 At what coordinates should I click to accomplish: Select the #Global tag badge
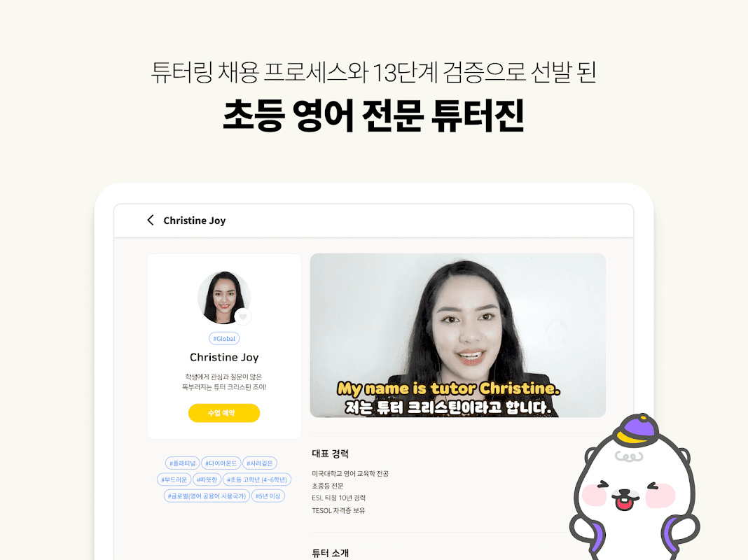click(x=224, y=338)
